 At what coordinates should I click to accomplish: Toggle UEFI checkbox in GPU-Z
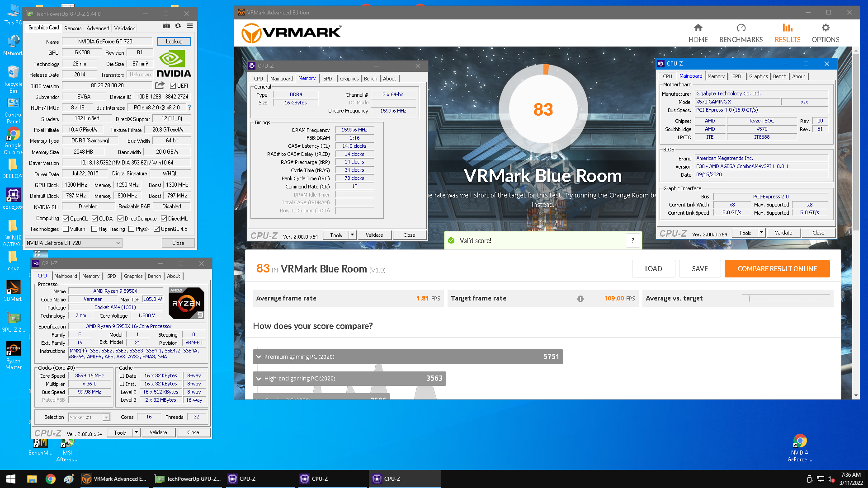pos(173,85)
